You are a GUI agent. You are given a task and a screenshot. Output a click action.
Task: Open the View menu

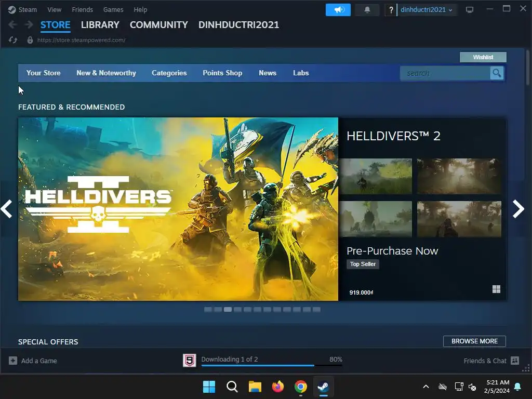[54, 9]
